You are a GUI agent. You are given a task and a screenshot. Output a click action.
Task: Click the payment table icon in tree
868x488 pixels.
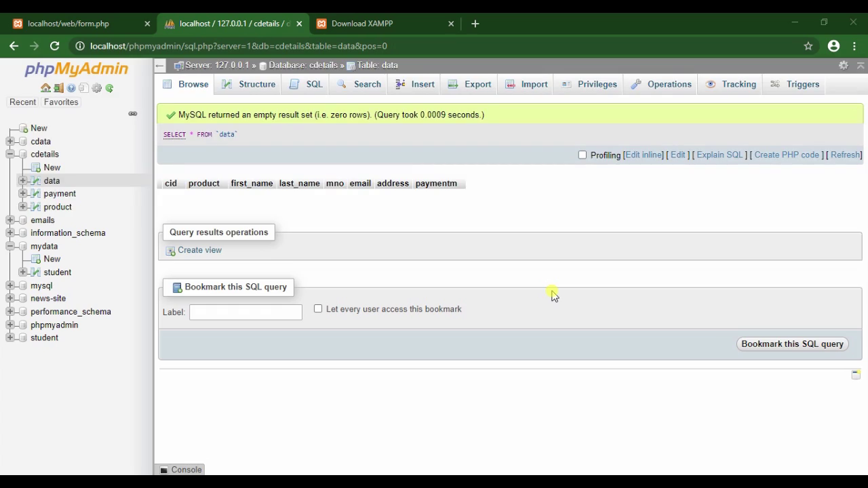click(x=36, y=194)
